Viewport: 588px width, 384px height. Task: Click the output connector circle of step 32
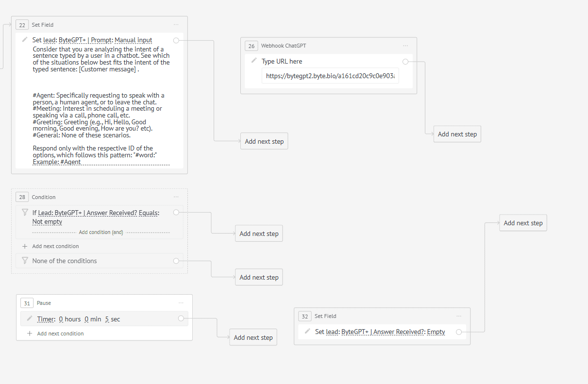(x=459, y=332)
